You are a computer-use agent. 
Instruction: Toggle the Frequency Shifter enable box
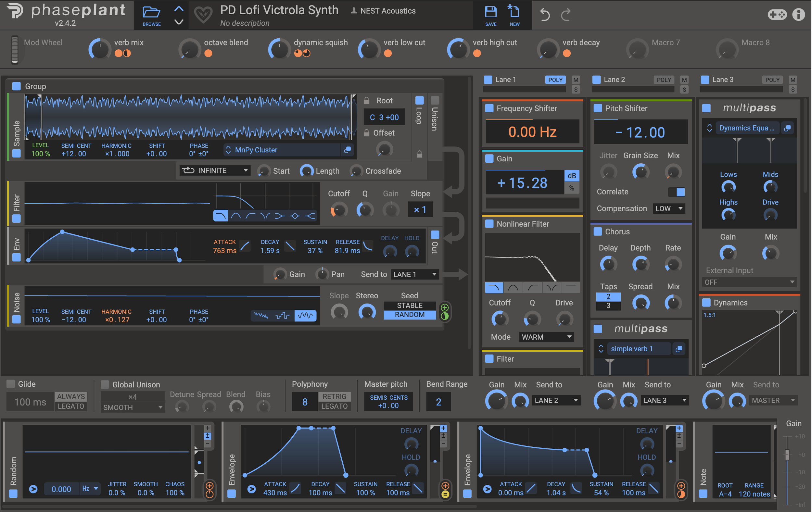coord(489,108)
